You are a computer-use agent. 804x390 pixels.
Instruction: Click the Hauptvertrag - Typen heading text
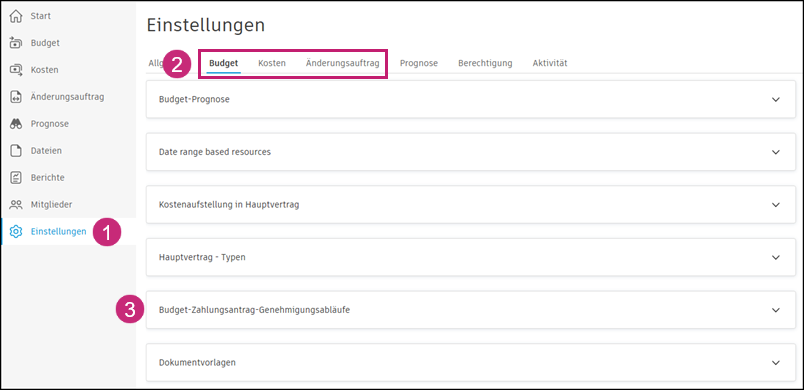[x=202, y=257]
